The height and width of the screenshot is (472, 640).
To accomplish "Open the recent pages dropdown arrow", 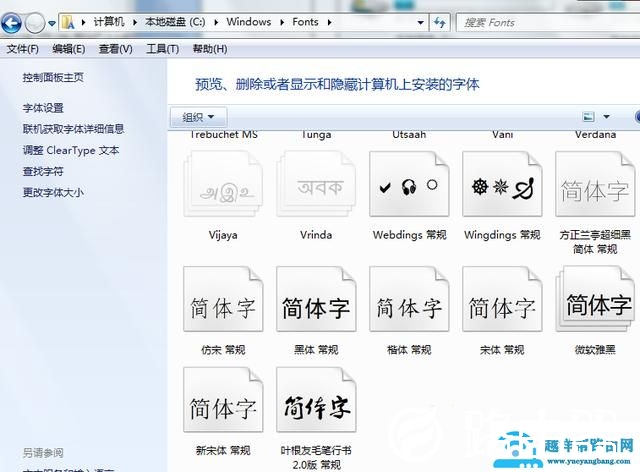I will [52, 23].
